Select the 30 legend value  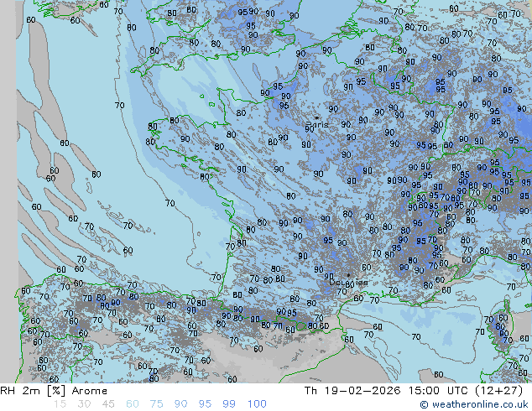click(84, 404)
